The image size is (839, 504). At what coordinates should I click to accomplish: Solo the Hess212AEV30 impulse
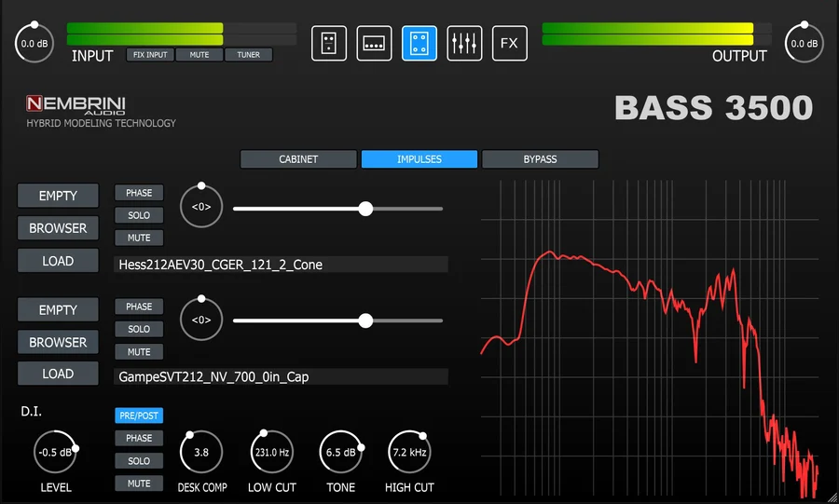139,215
